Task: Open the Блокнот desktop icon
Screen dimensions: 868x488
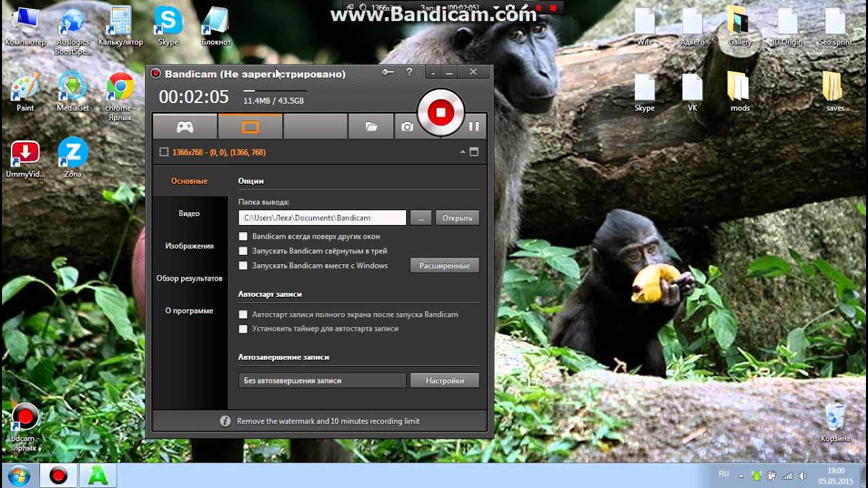Action: point(216,27)
